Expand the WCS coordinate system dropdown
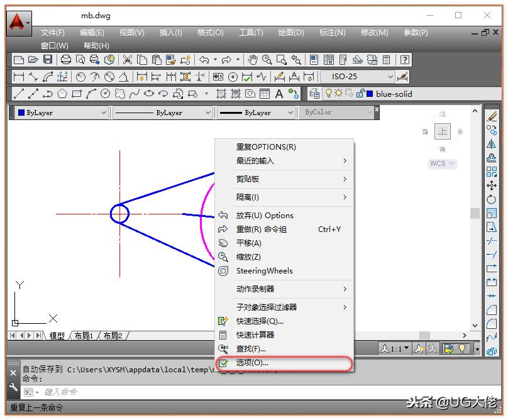 coord(443,163)
